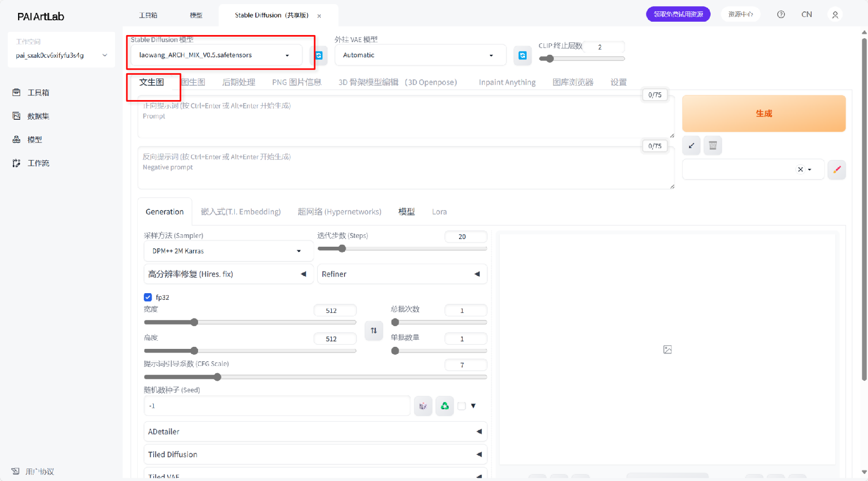Image resolution: width=868 pixels, height=481 pixels.
Task: Switch to the top 模型 page tab
Action: (x=196, y=15)
